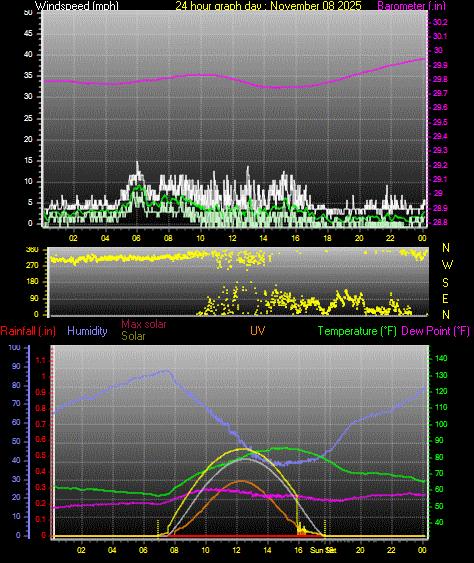The height and width of the screenshot is (563, 474).
Task: Select the W compass direction label
Action: pyautogui.click(x=447, y=265)
